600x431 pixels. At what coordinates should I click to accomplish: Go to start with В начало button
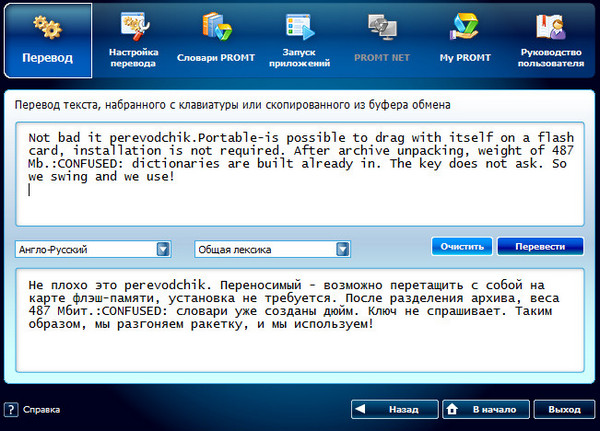(x=486, y=410)
